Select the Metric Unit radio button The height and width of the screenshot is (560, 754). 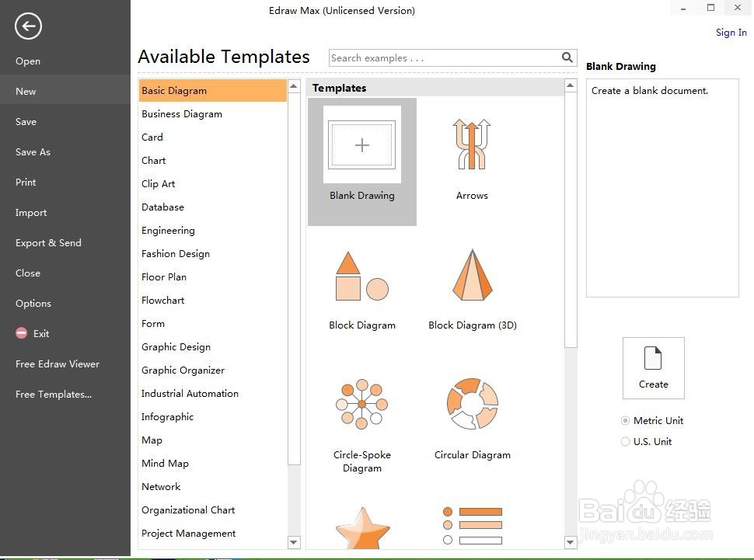tap(625, 421)
